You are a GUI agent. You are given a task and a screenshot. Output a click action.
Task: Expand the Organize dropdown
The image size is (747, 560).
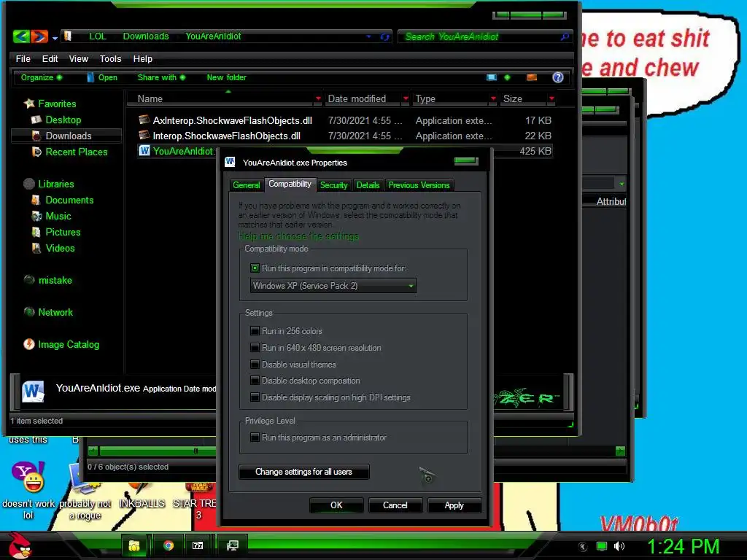(41, 77)
